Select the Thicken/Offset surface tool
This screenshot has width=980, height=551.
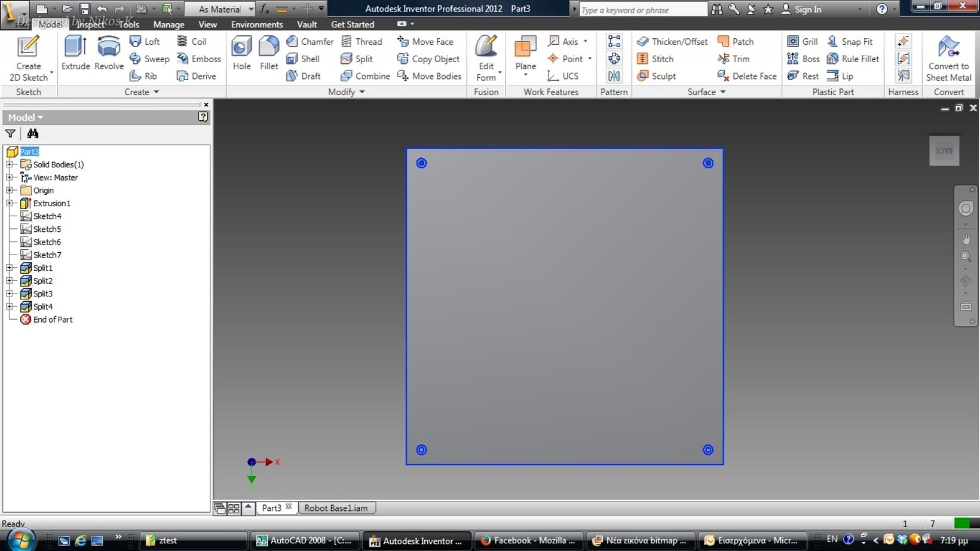[672, 41]
